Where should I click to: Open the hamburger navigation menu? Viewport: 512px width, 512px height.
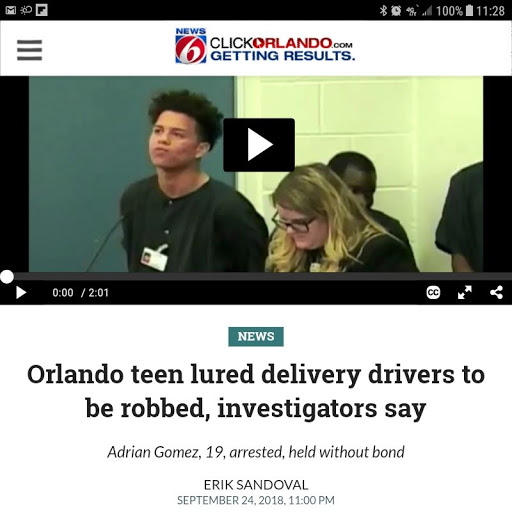click(x=29, y=50)
